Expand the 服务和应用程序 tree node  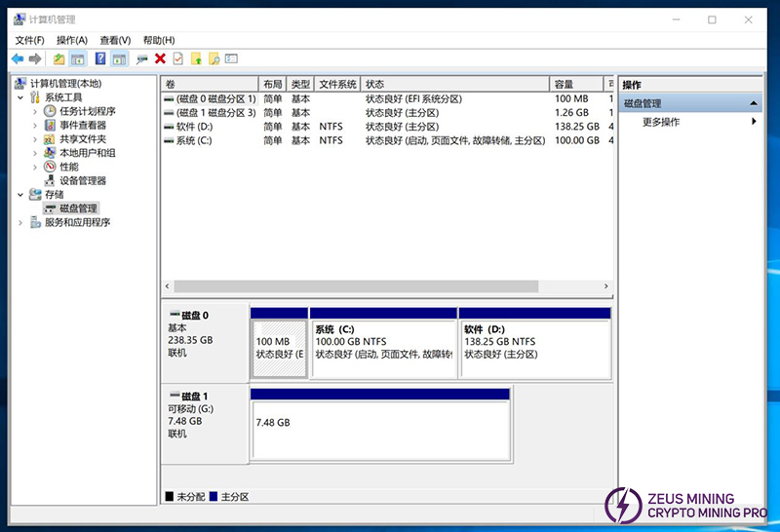pyautogui.click(x=21, y=222)
